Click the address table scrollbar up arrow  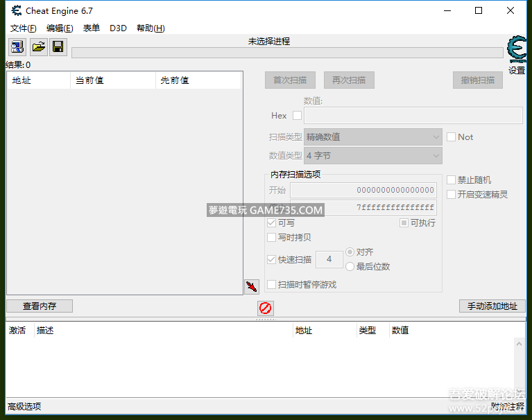coord(519,344)
